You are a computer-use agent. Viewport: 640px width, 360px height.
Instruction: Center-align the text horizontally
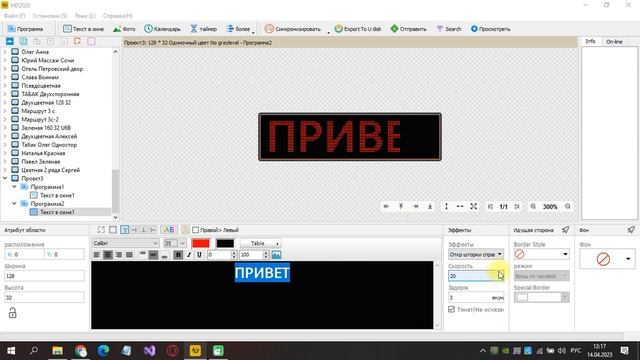108,255
